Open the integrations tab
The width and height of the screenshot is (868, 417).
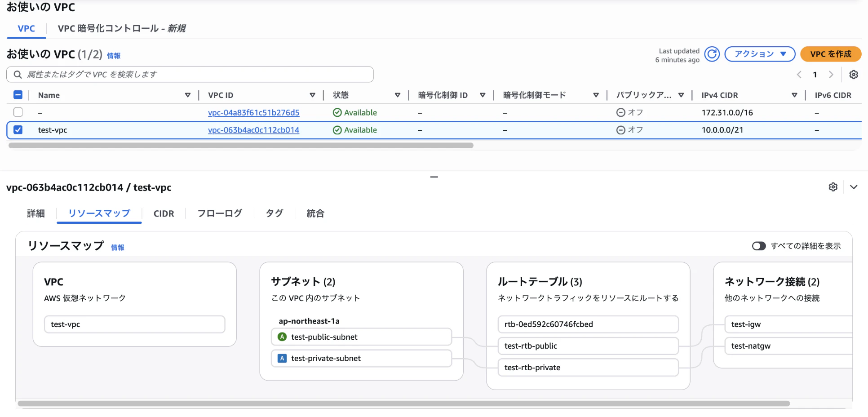(315, 213)
